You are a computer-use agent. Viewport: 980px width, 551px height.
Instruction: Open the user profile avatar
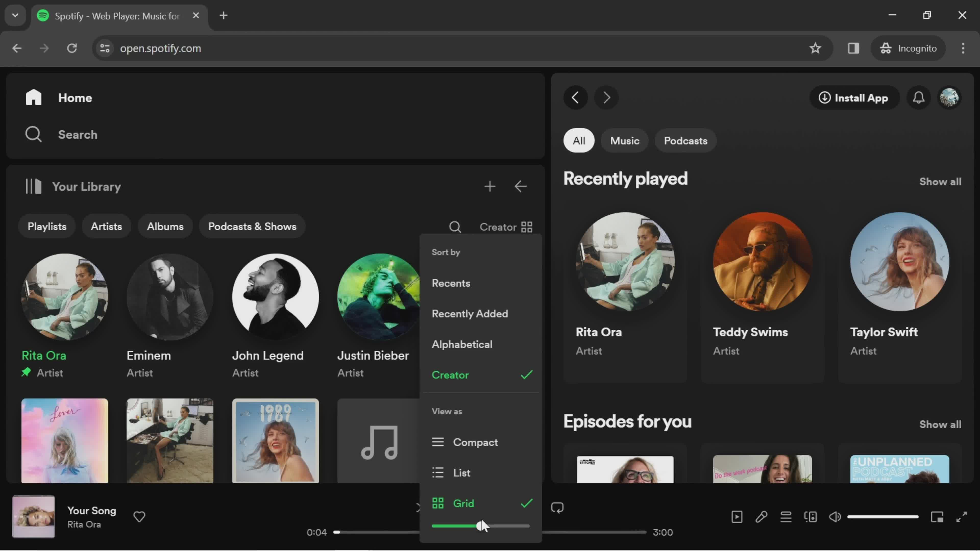pos(949,98)
